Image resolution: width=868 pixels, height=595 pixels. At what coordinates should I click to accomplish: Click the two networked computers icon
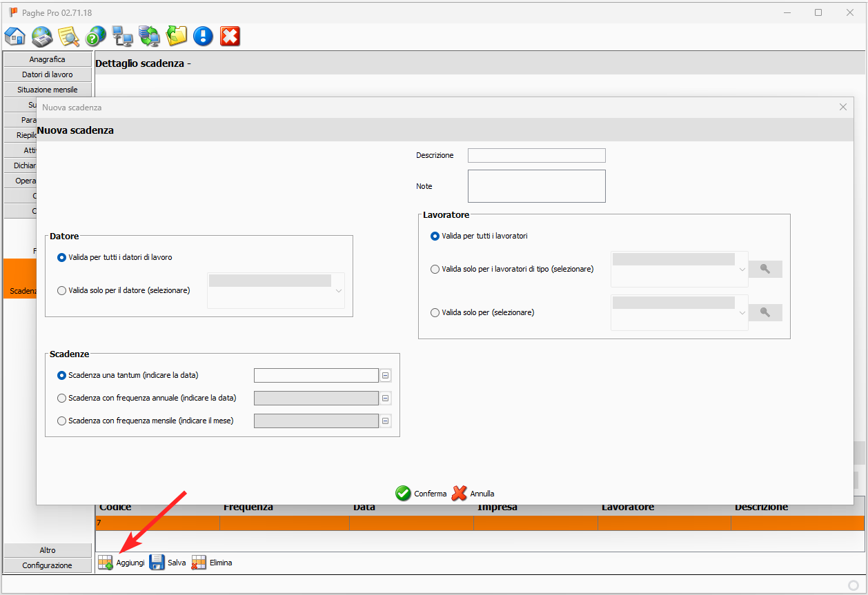[x=122, y=36]
